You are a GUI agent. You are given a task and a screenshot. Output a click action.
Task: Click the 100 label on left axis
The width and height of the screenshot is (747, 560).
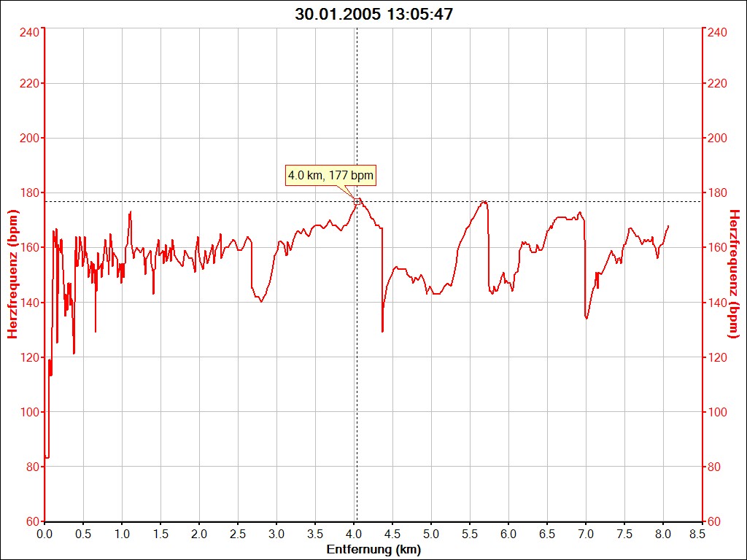(x=29, y=412)
